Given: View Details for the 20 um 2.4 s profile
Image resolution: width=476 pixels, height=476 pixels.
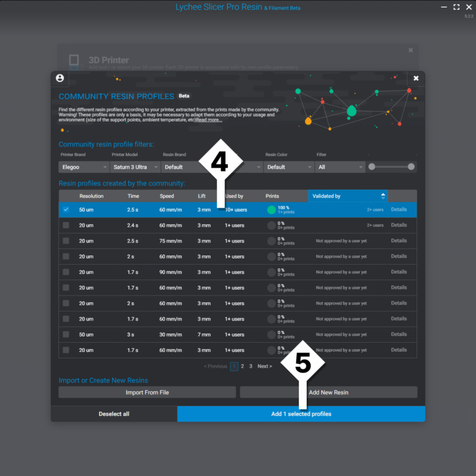Looking at the screenshot, I should tap(399, 225).
